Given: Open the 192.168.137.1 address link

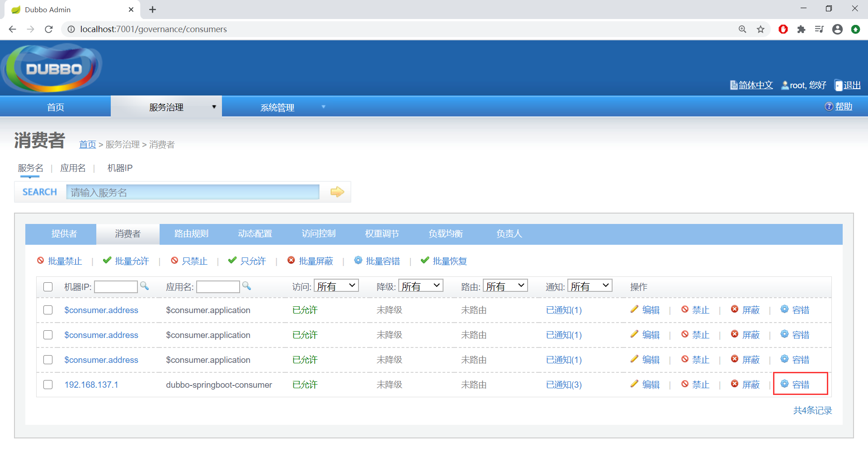Looking at the screenshot, I should pos(91,385).
